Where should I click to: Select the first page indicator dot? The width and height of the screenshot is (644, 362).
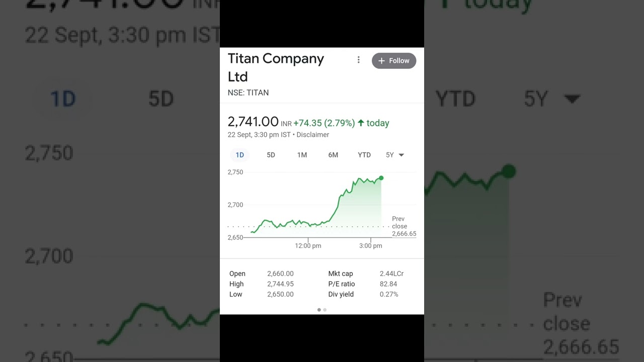coord(319,310)
